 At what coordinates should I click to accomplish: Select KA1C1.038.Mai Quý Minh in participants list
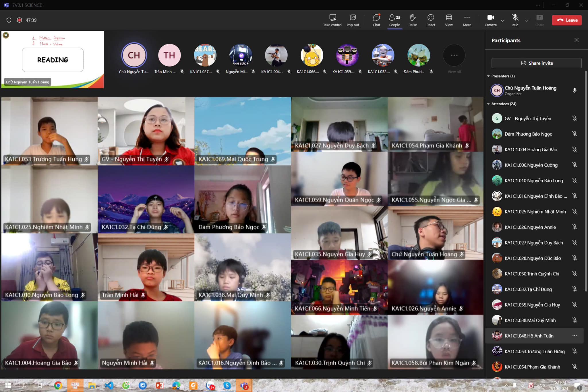(534, 320)
